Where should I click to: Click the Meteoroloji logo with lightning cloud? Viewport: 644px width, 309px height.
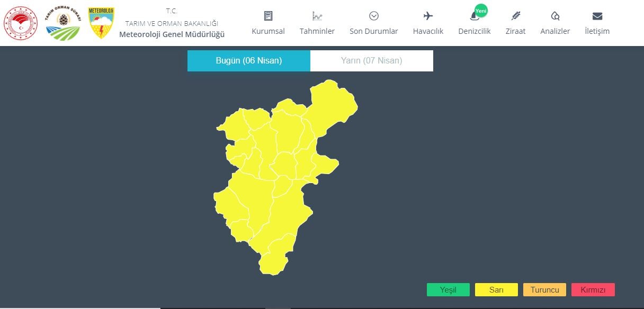(101, 23)
